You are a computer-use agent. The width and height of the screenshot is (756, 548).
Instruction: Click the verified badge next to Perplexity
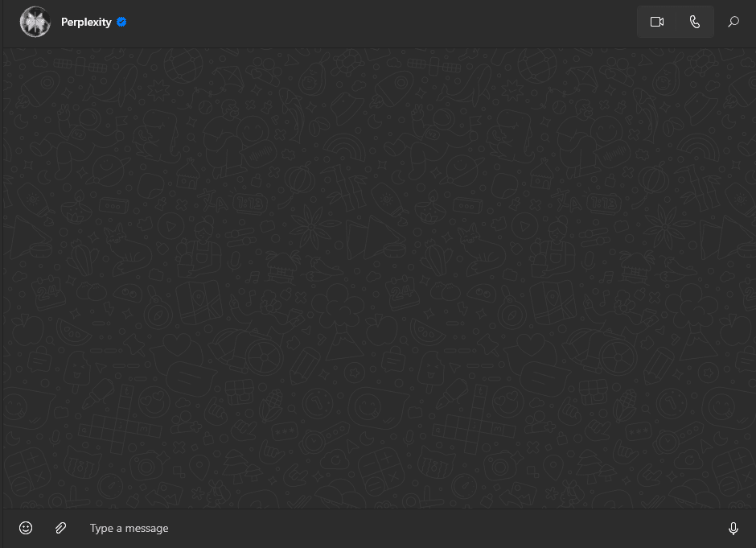pyautogui.click(x=121, y=23)
